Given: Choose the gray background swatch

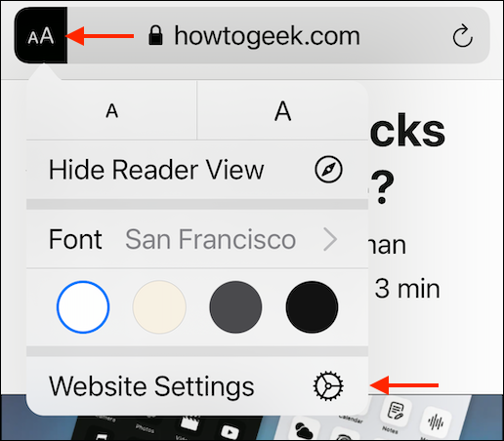Looking at the screenshot, I should 235,307.
